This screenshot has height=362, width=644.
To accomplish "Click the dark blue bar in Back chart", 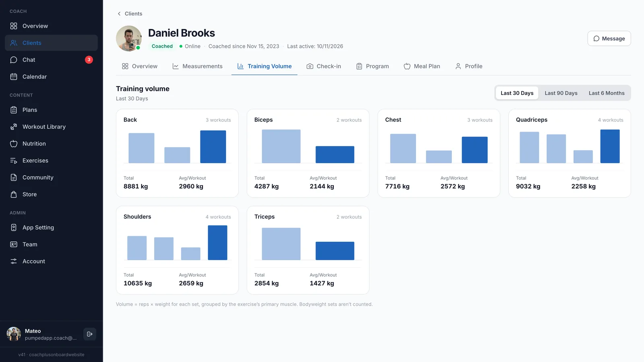I will [213, 147].
